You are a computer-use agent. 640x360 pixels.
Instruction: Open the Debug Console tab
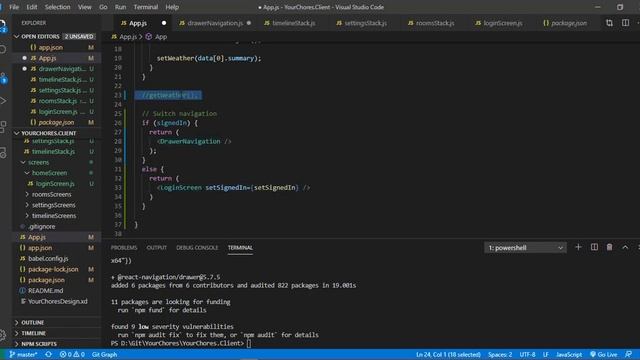[197, 247]
